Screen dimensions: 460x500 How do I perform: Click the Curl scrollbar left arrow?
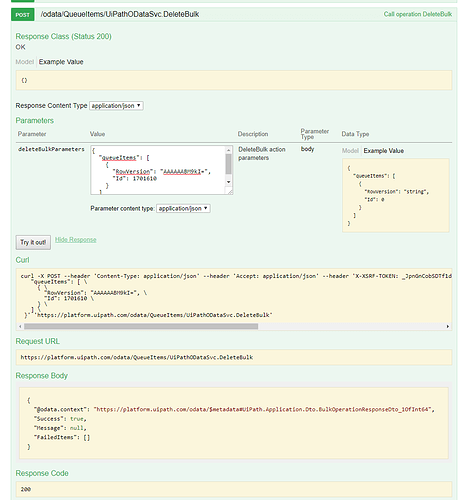20,326
